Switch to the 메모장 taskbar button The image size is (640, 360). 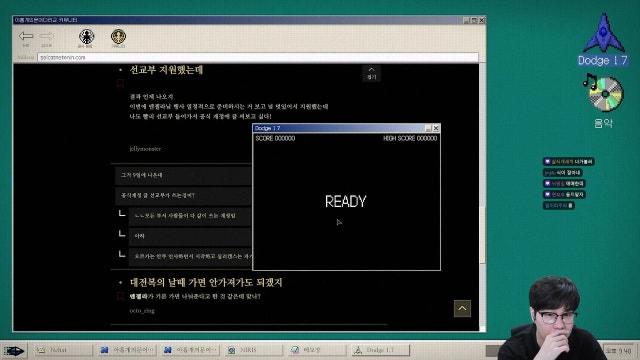317,350
